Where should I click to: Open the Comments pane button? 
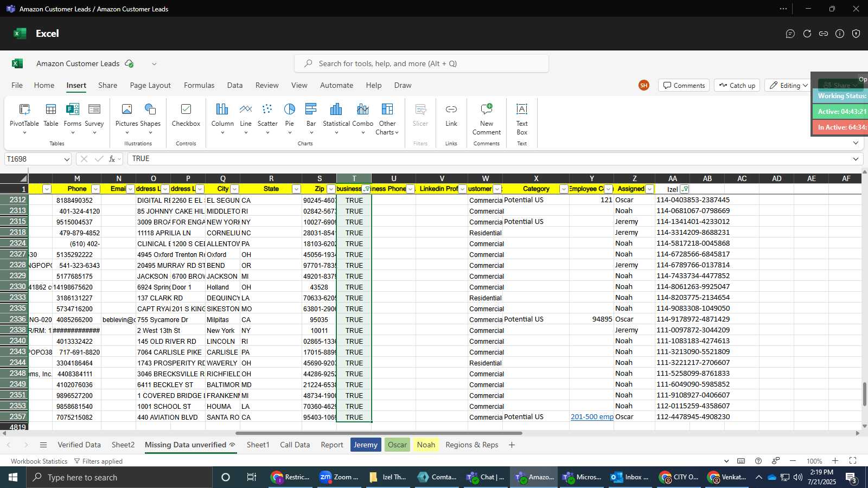pos(684,86)
